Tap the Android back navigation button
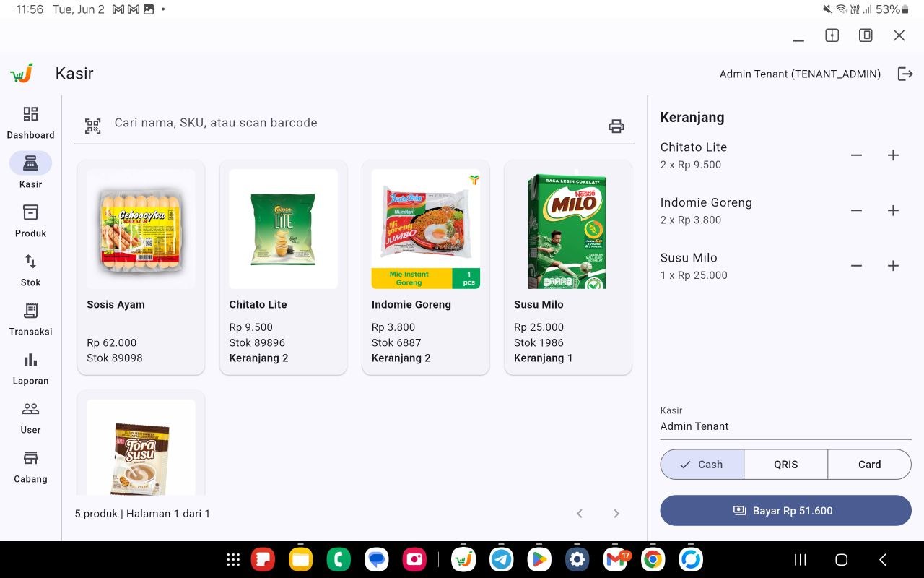The width and height of the screenshot is (924, 578). tap(882, 559)
